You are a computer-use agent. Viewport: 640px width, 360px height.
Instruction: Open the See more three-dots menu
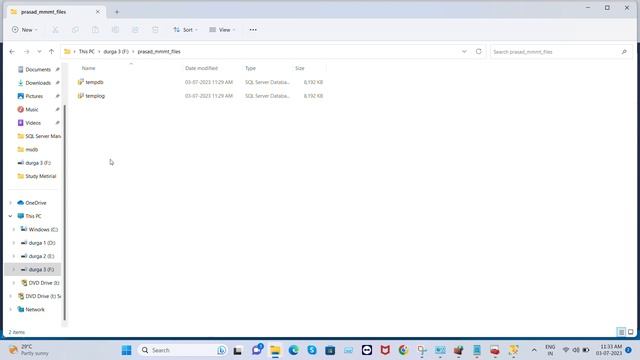tap(253, 30)
